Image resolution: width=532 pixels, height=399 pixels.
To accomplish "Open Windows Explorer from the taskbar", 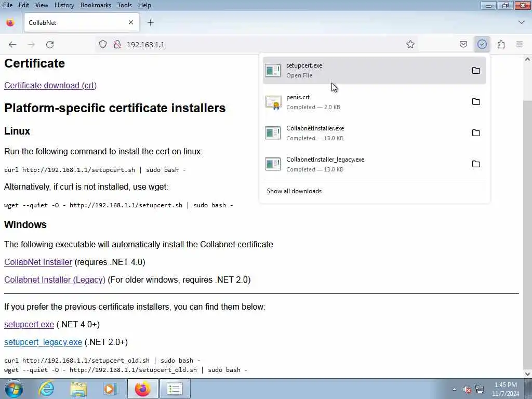I will [x=78, y=389].
